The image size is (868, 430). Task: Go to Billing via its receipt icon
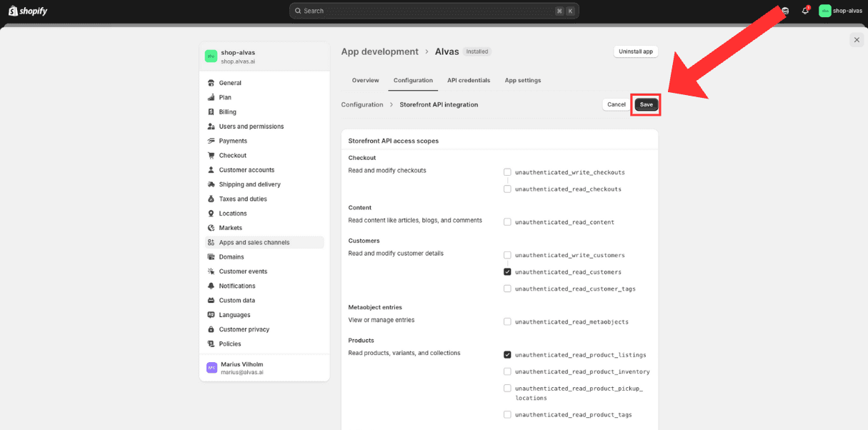211,112
